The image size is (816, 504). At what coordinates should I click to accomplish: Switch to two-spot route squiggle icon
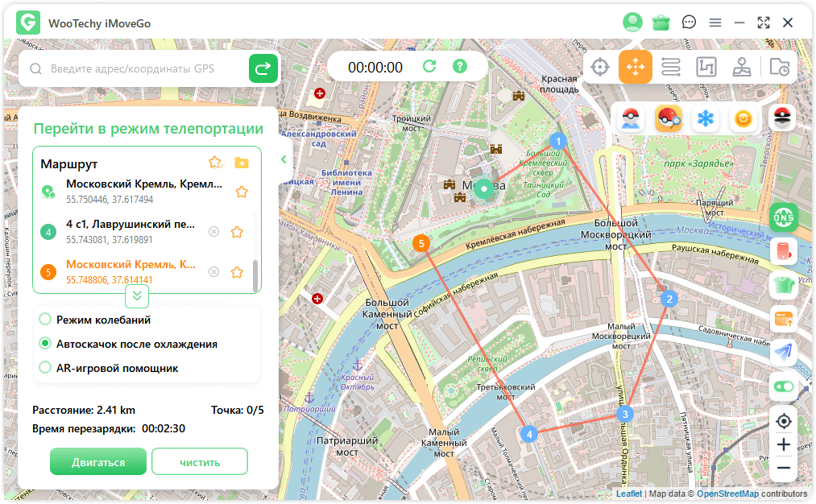(x=671, y=67)
